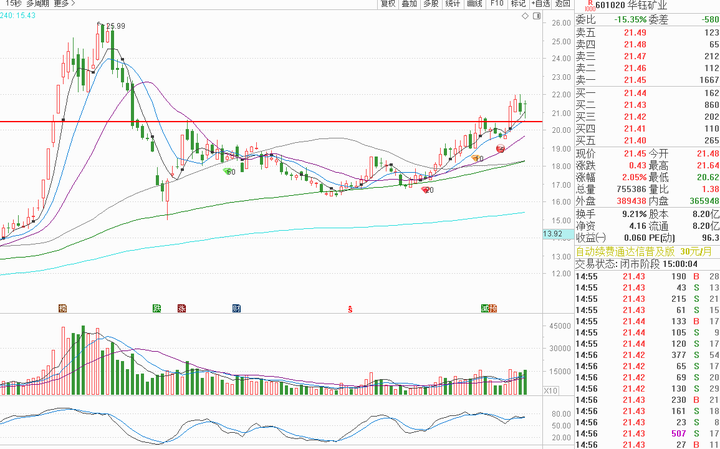Viewport: 720px width, 449px height.
Task: Click the 买三 bid row at 21.42
Action: tap(647, 117)
